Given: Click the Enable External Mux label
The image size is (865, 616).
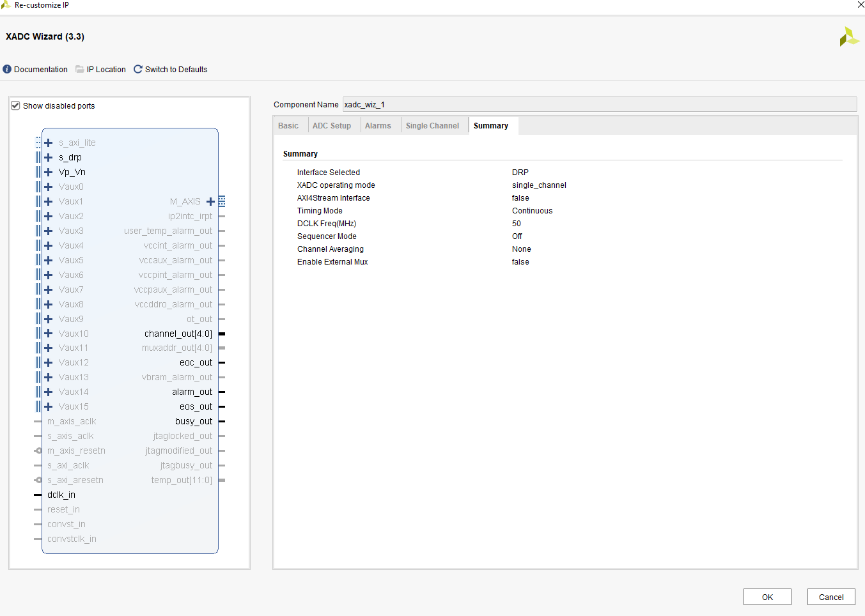Looking at the screenshot, I should click(332, 262).
